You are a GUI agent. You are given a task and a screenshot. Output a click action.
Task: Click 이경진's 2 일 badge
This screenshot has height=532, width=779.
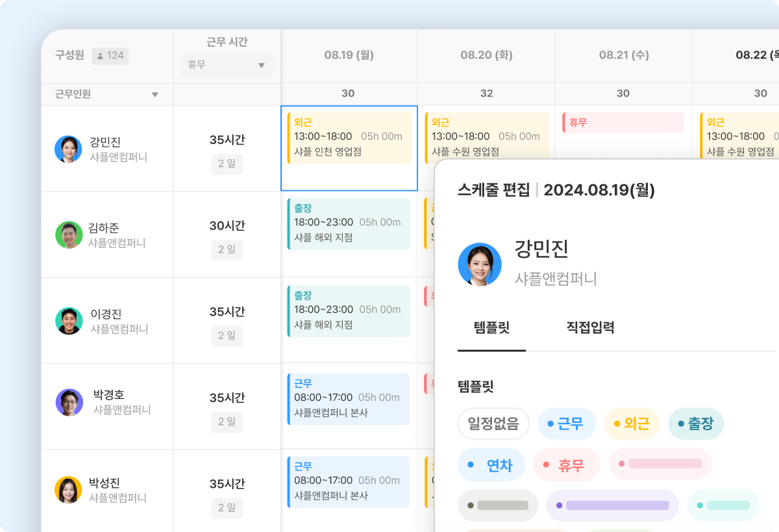[x=227, y=336]
